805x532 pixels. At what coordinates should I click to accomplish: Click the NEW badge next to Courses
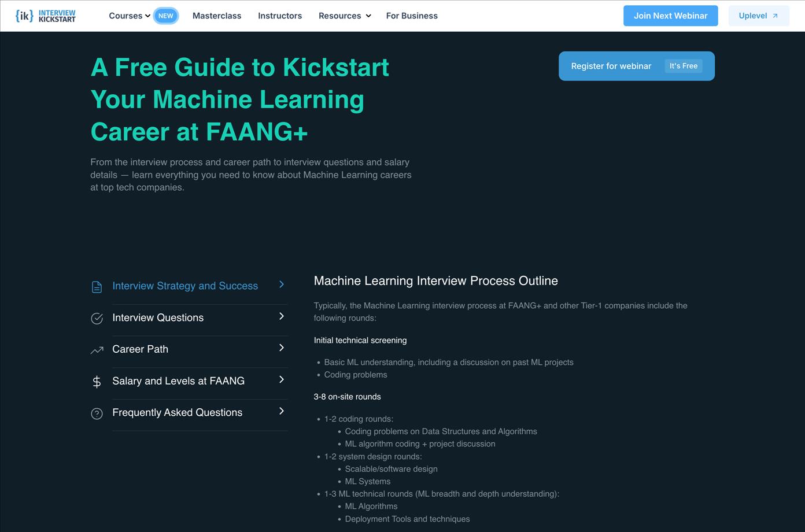point(165,16)
